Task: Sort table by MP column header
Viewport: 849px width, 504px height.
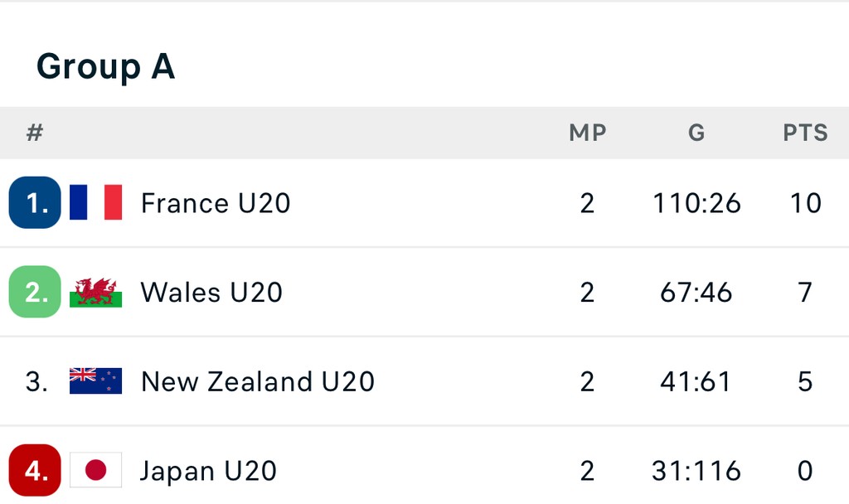Action: coord(587,133)
